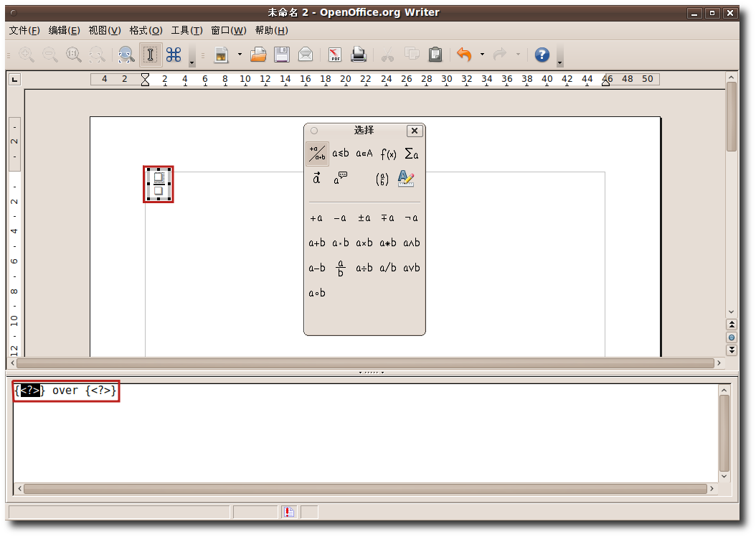The width and height of the screenshot is (756, 537).
Task: Insert the a÷b division operator
Action: click(364, 268)
